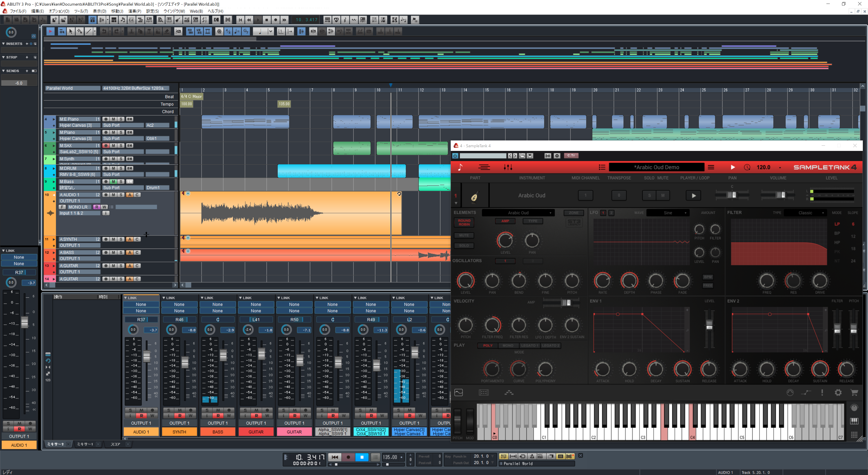
Task: Open the SampleTank preset list icon
Action: 602,167
